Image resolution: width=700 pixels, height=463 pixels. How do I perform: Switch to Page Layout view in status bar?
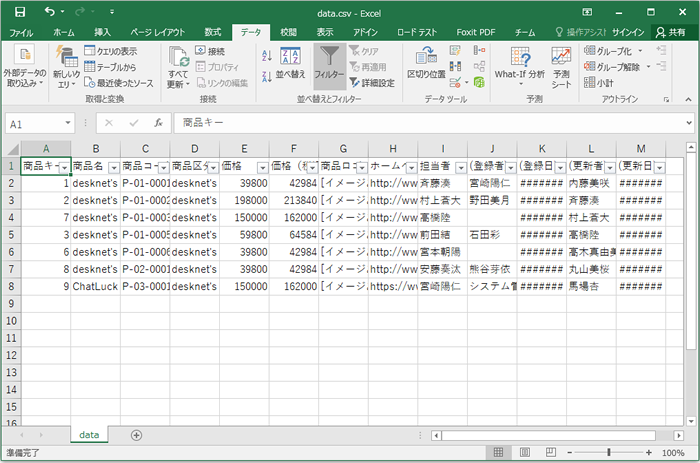(x=523, y=452)
